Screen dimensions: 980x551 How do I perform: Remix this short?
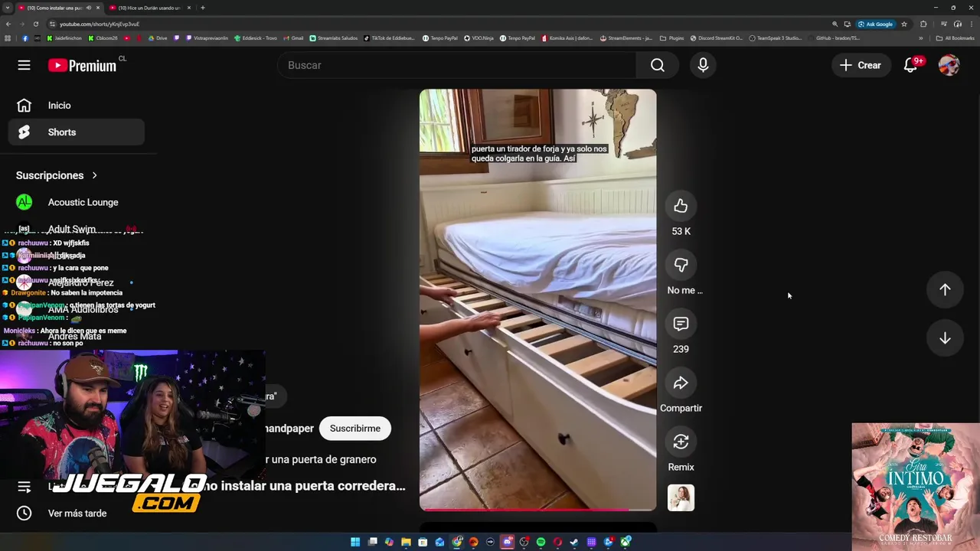point(681,442)
